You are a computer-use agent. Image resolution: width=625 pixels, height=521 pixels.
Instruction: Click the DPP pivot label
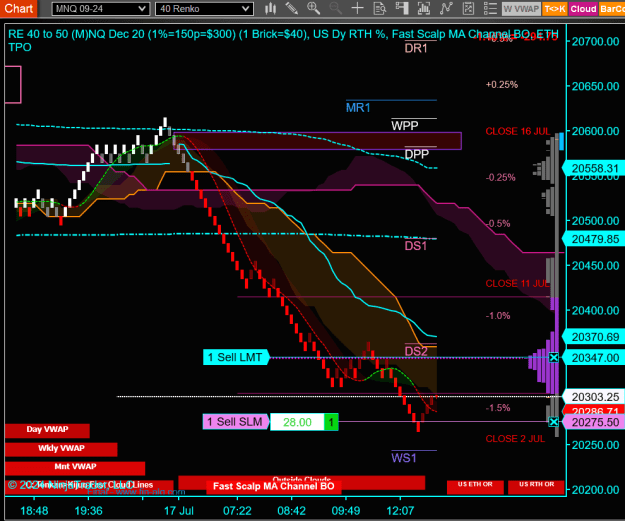(417, 154)
